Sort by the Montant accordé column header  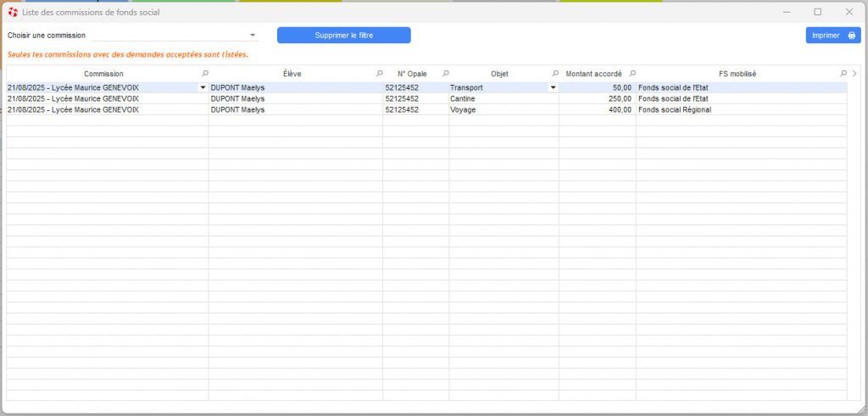tap(593, 74)
